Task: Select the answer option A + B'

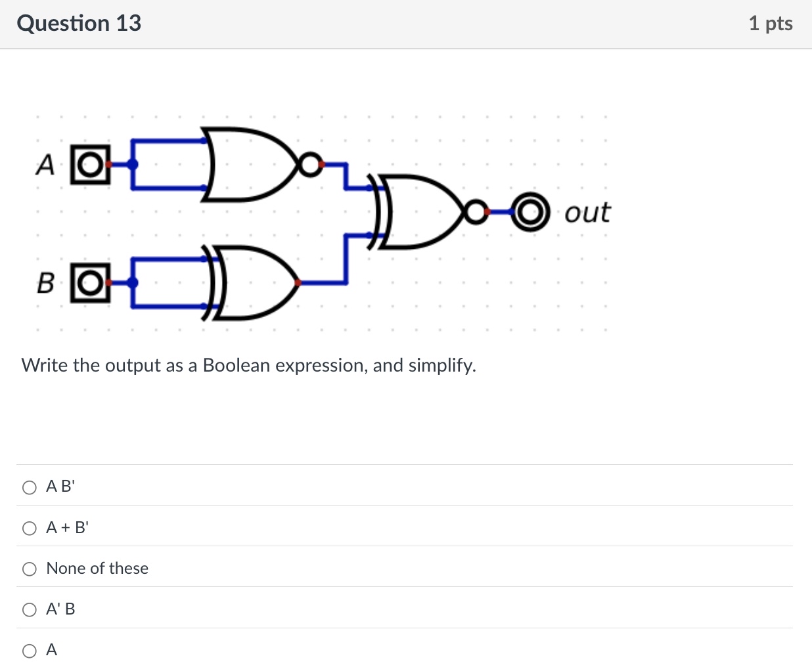Action: 29,528
